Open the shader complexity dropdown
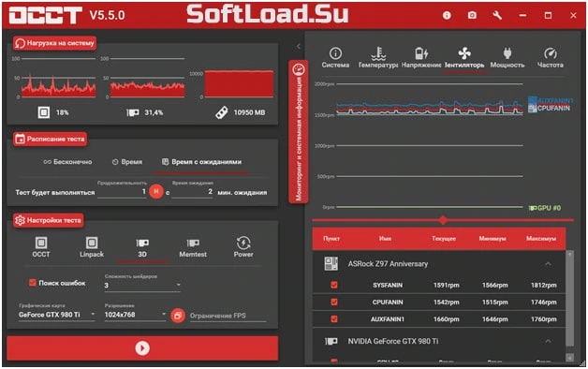Image resolution: width=588 pixels, height=369 pixels. [142, 286]
